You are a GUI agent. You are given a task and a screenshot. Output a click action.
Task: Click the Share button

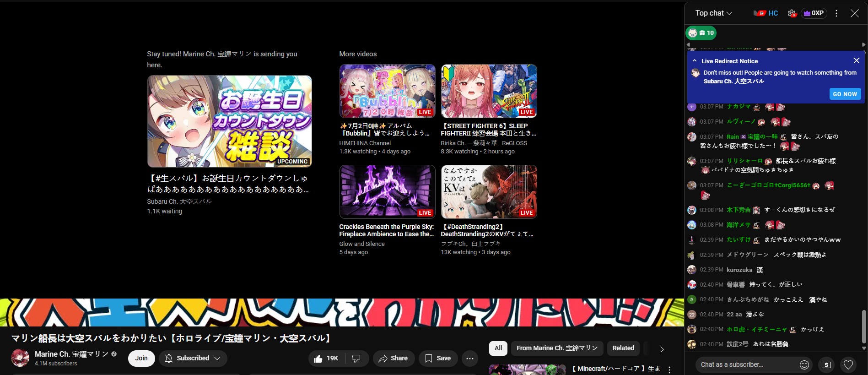pos(394,359)
